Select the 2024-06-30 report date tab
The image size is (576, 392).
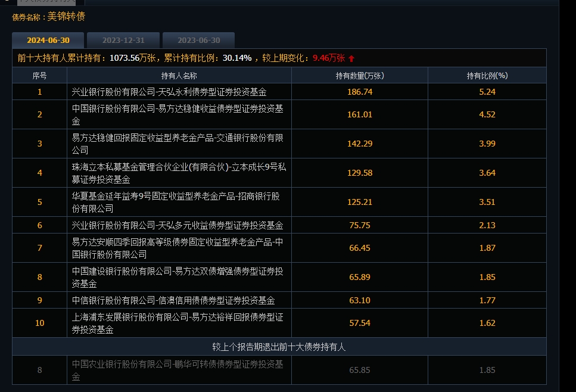[x=48, y=40]
